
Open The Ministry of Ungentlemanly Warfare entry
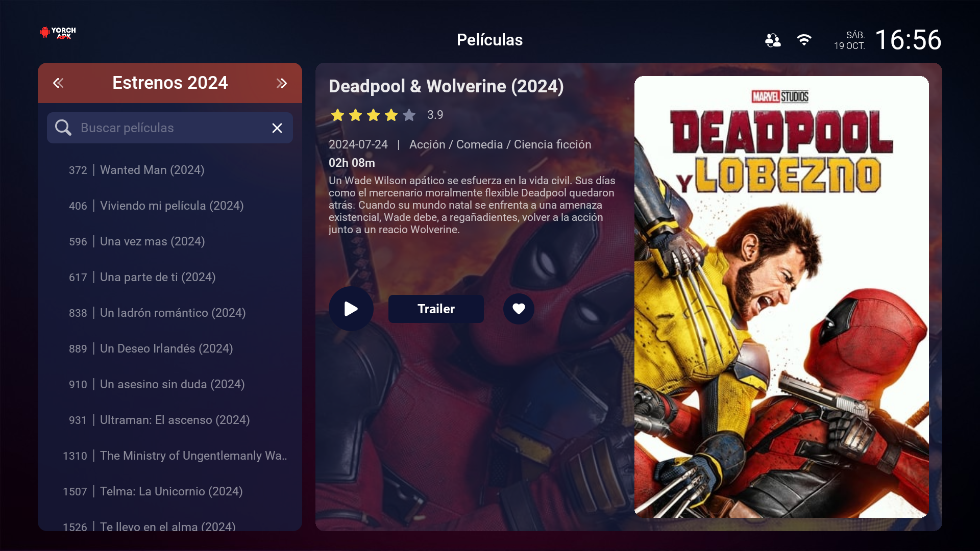[x=193, y=456]
